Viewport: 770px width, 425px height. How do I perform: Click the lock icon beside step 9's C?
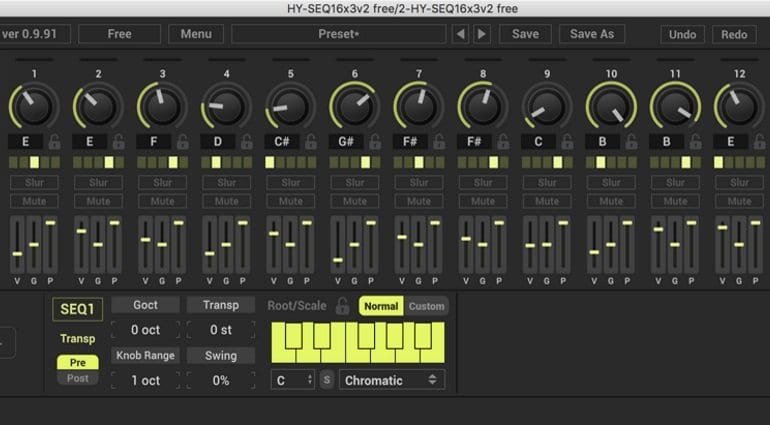(567, 142)
